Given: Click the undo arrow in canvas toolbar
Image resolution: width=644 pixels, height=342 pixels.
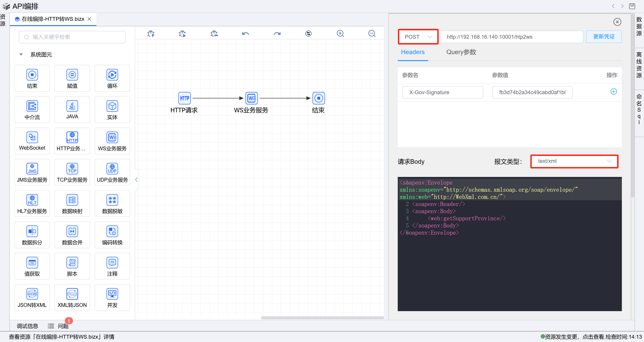Looking at the screenshot, I should pyautogui.click(x=245, y=34).
